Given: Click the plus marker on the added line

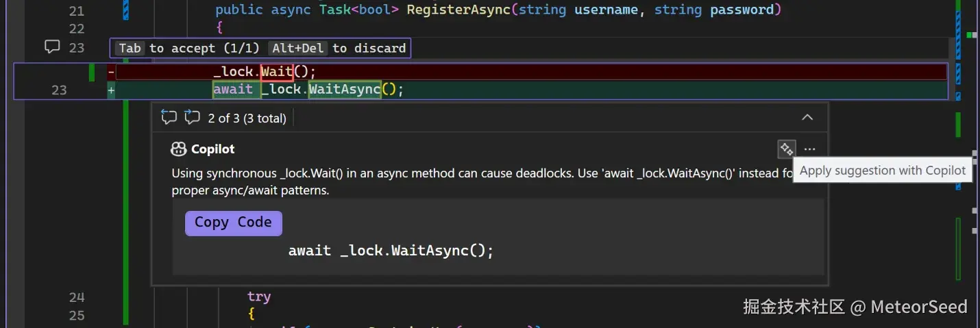Looking at the screenshot, I should 111,90.
